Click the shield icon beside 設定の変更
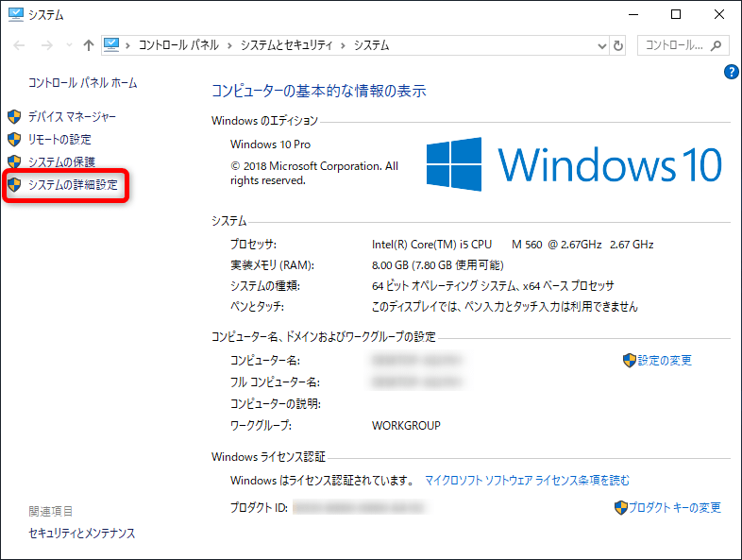742x560 pixels. (630, 360)
